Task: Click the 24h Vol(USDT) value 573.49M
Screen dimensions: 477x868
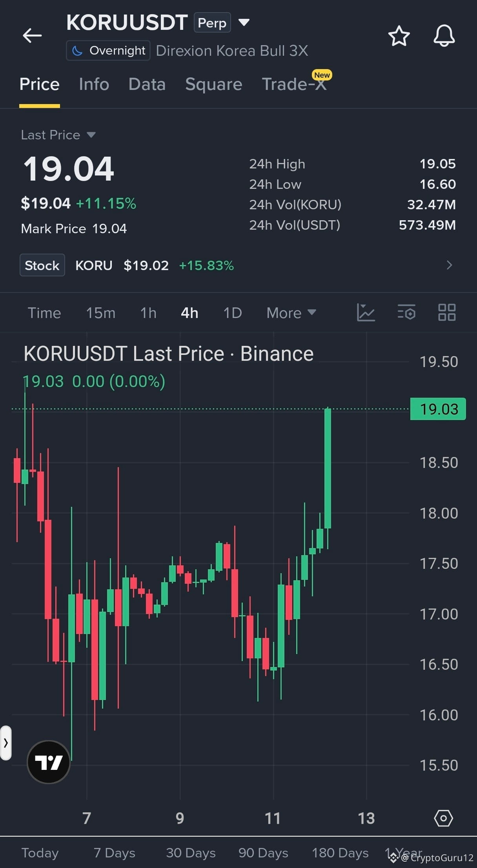Action: pyautogui.click(x=427, y=225)
